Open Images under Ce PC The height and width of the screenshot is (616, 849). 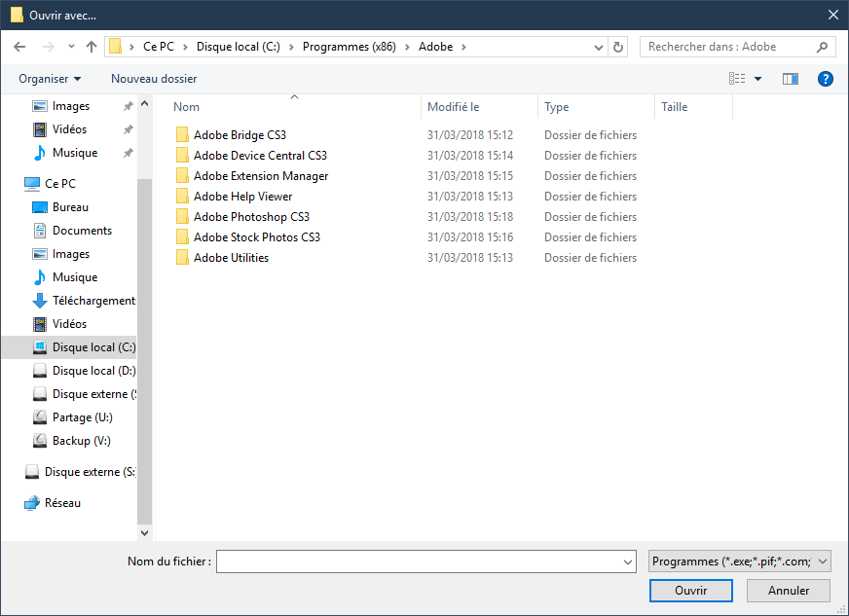pos(71,254)
